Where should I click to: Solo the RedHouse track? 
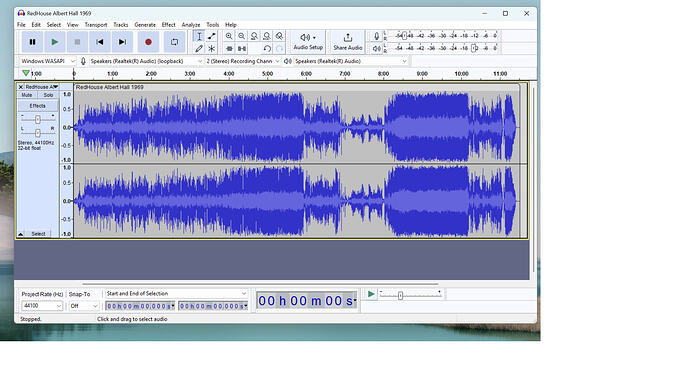48,95
